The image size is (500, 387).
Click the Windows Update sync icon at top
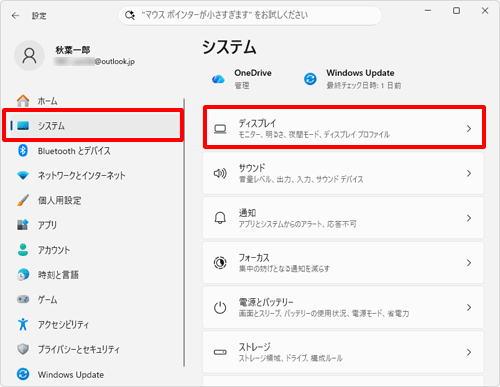coord(310,79)
